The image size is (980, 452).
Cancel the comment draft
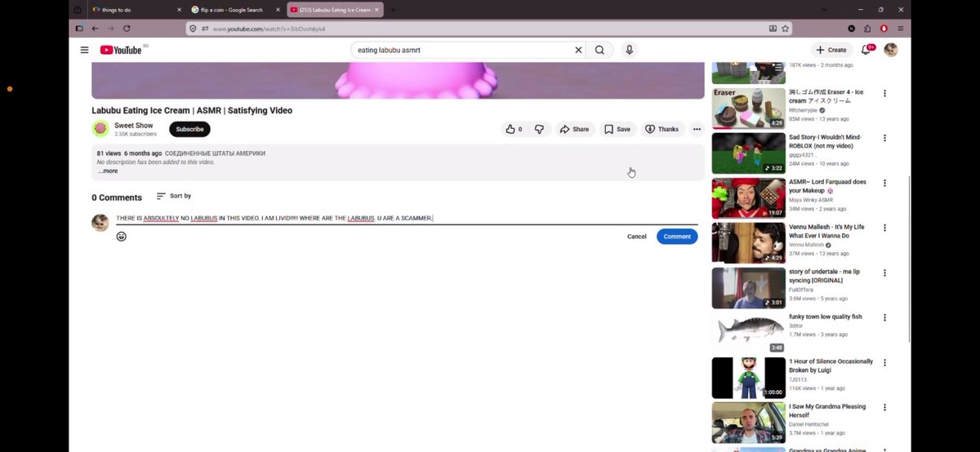point(636,237)
